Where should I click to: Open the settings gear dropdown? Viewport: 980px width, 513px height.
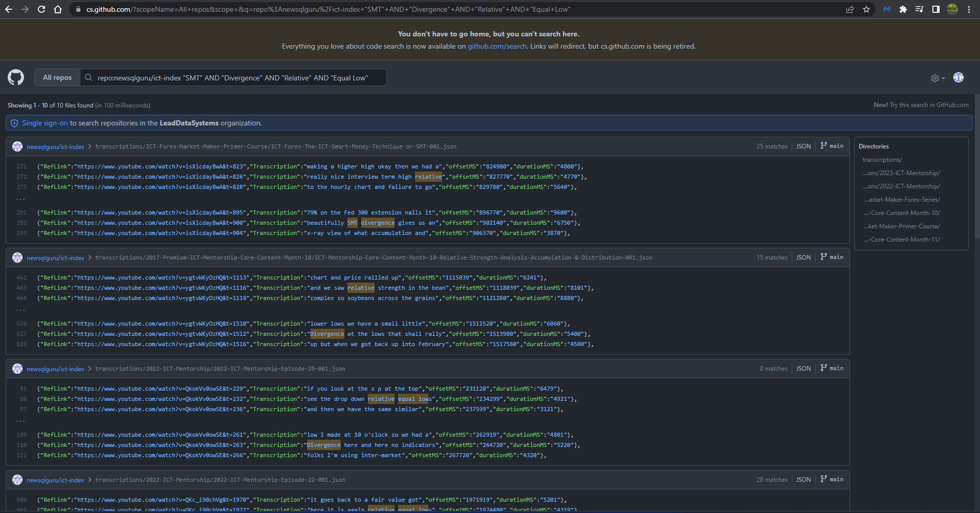pos(938,78)
